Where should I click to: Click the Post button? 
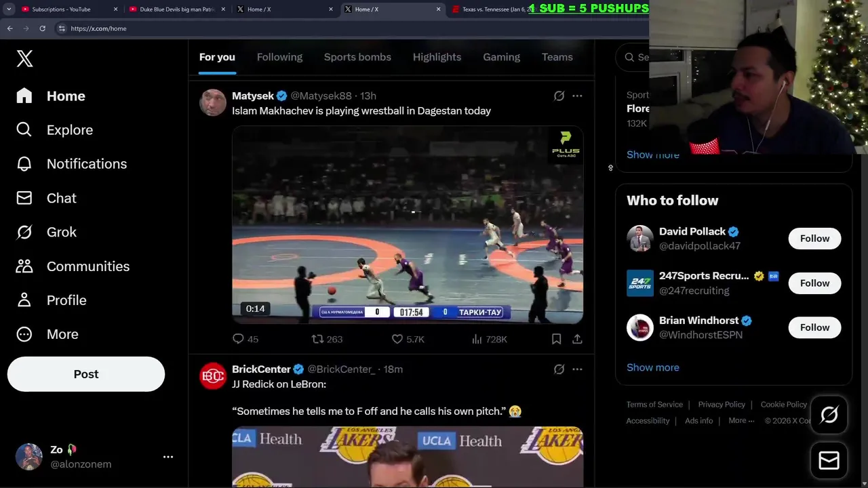click(x=86, y=374)
